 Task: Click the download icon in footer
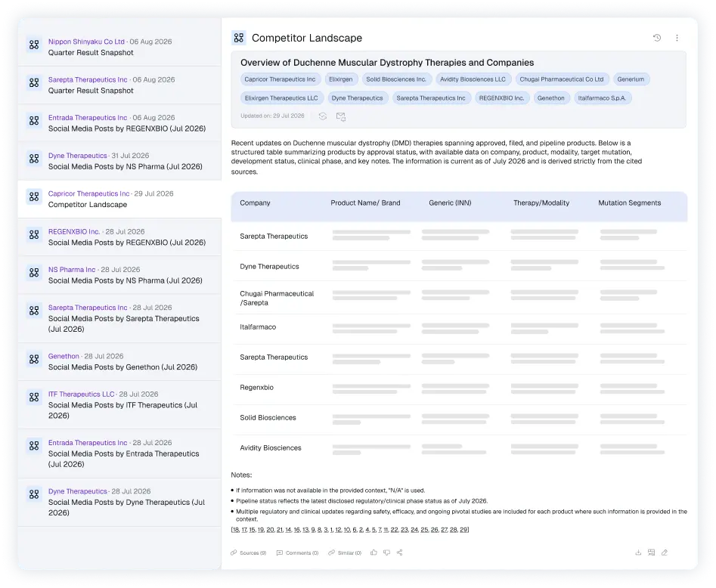tap(638, 552)
